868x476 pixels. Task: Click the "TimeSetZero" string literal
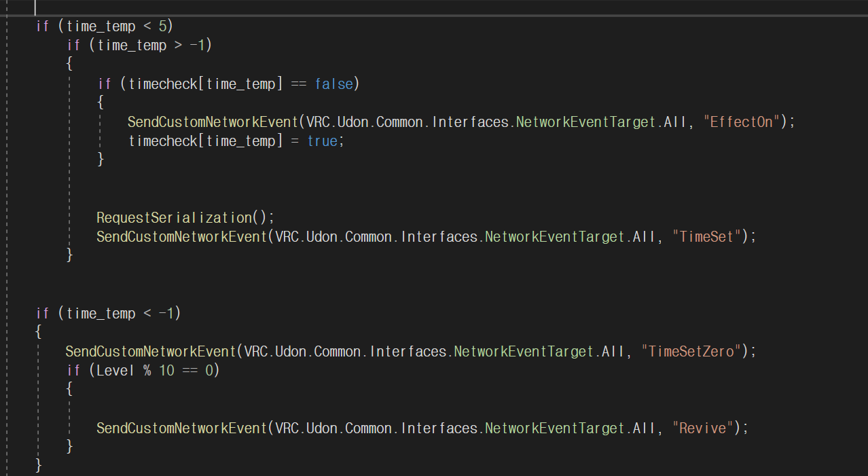click(692, 351)
